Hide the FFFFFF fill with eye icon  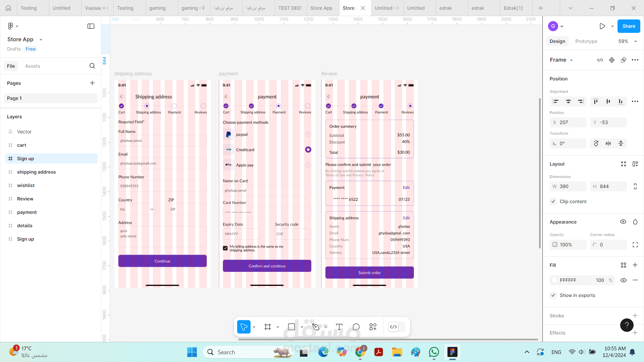[623, 280]
